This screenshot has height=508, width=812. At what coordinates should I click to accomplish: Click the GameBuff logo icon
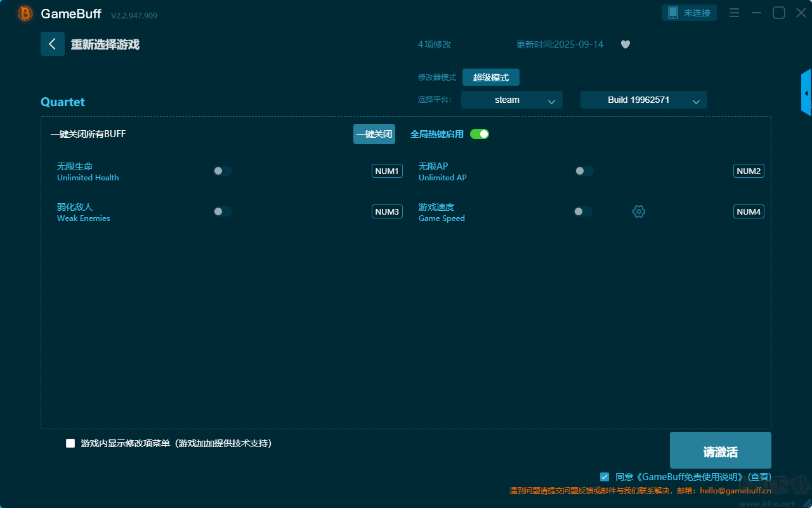[x=25, y=13]
